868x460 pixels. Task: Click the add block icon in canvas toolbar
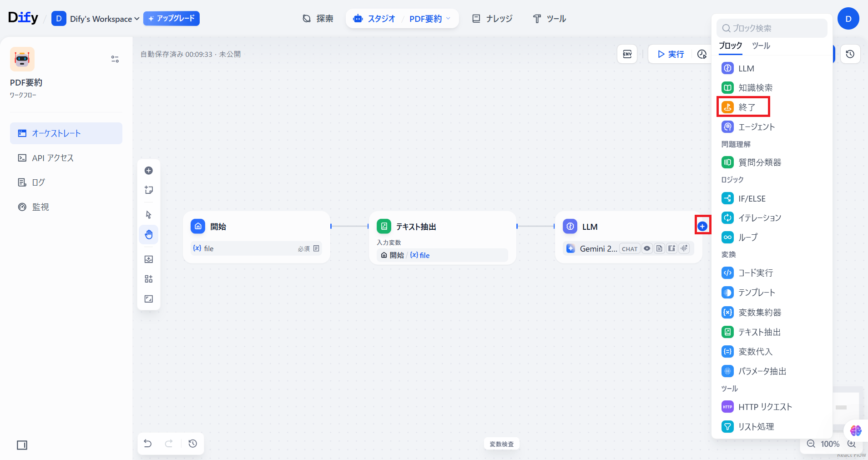click(149, 171)
